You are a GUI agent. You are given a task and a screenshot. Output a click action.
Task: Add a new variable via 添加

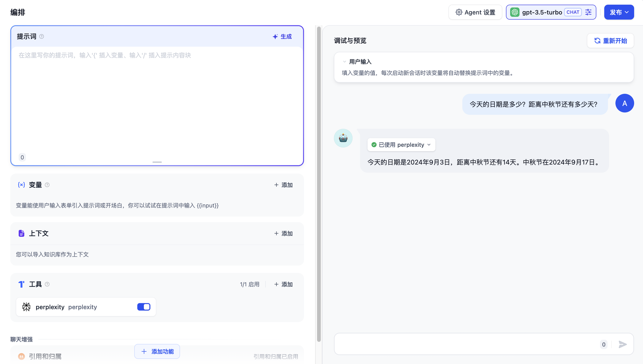tap(283, 185)
